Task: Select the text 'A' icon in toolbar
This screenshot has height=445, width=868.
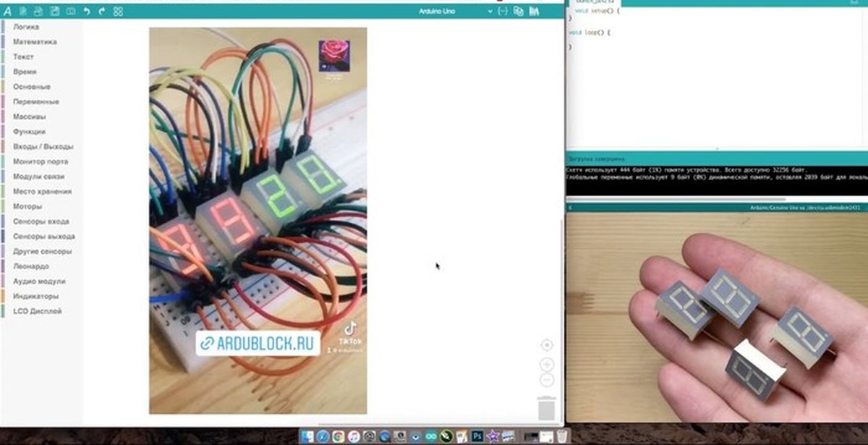Action: click(9, 12)
